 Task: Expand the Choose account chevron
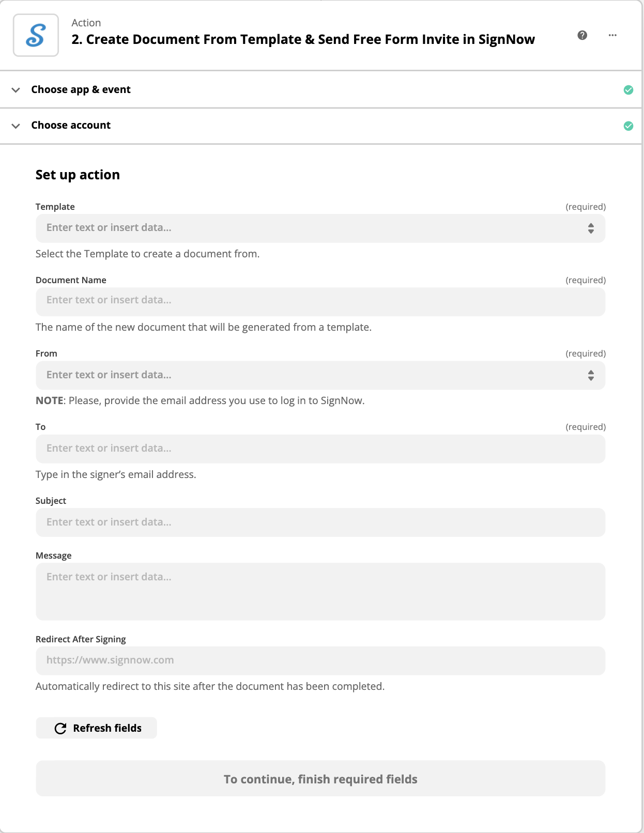[16, 126]
